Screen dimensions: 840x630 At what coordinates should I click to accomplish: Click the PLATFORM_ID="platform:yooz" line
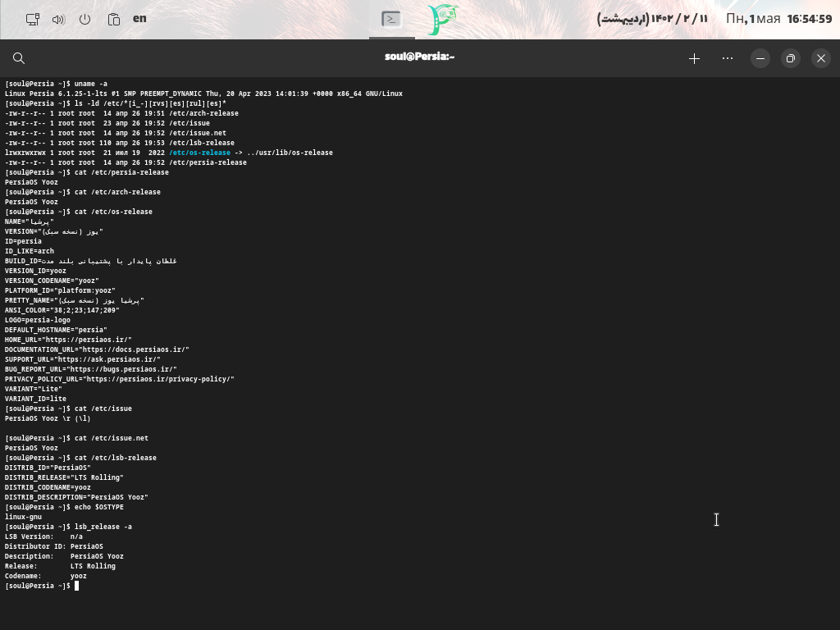pyautogui.click(x=60, y=290)
